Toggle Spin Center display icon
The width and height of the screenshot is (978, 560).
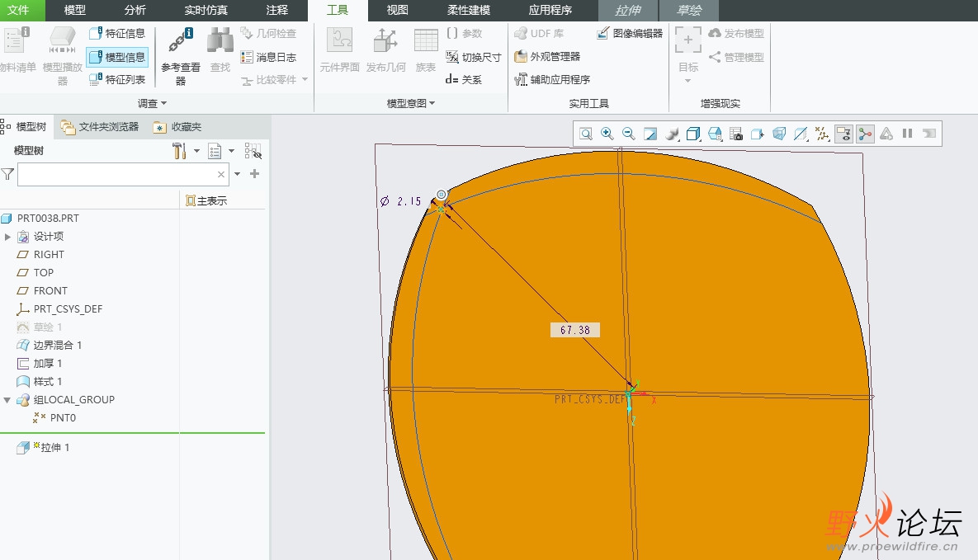tap(865, 134)
